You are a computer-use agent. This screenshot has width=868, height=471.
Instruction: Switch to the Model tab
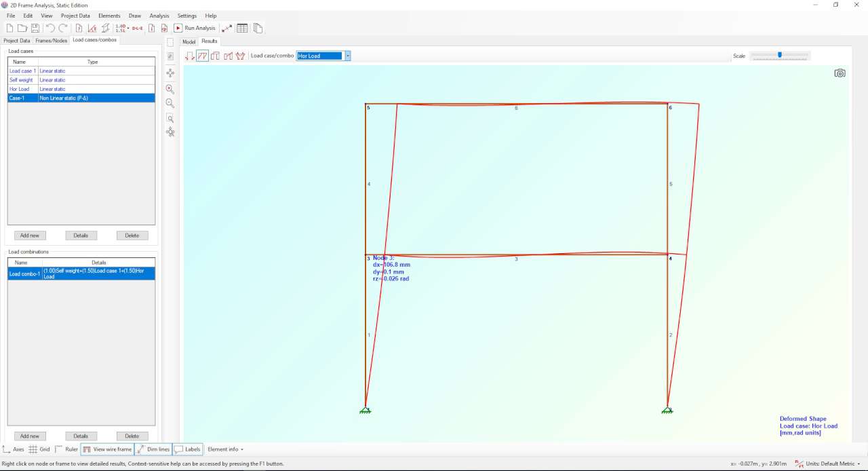189,41
